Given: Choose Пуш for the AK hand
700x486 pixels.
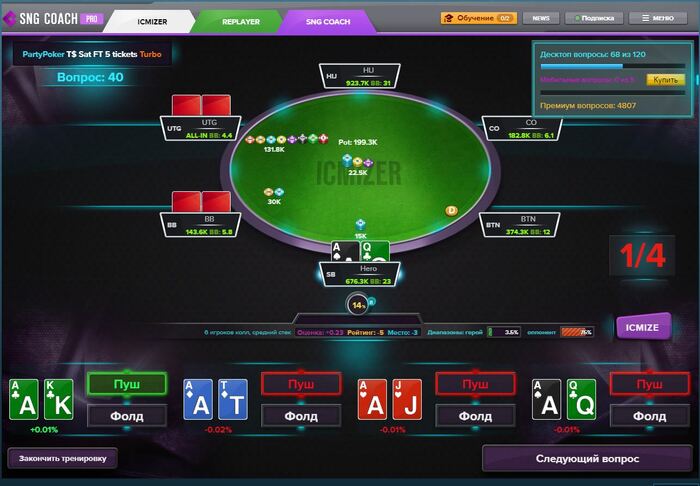Looking at the screenshot, I should point(127,384).
